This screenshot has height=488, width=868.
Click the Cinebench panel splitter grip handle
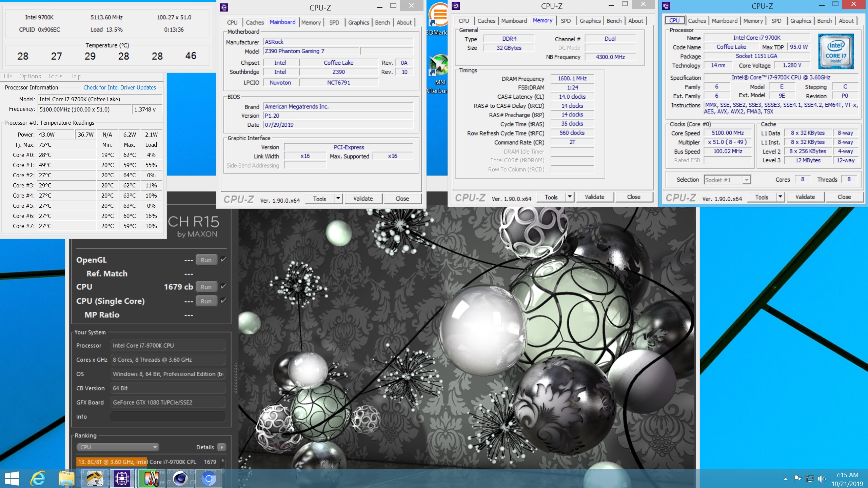coord(236,378)
